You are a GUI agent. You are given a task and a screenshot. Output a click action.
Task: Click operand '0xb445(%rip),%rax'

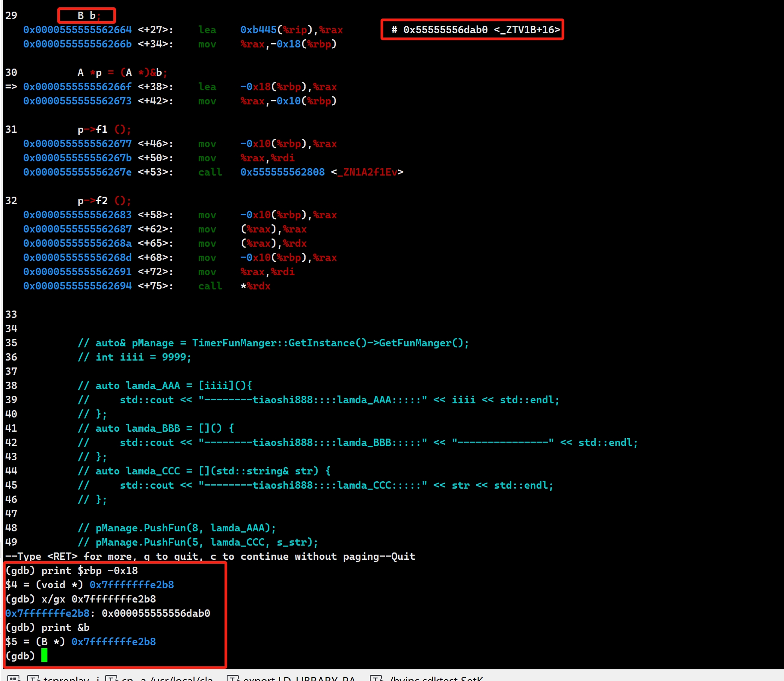291,30
